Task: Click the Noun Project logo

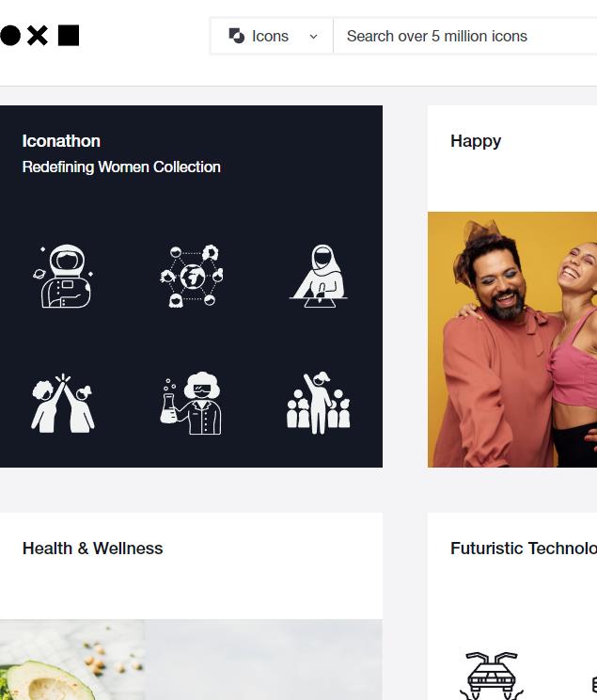Action: [39, 36]
